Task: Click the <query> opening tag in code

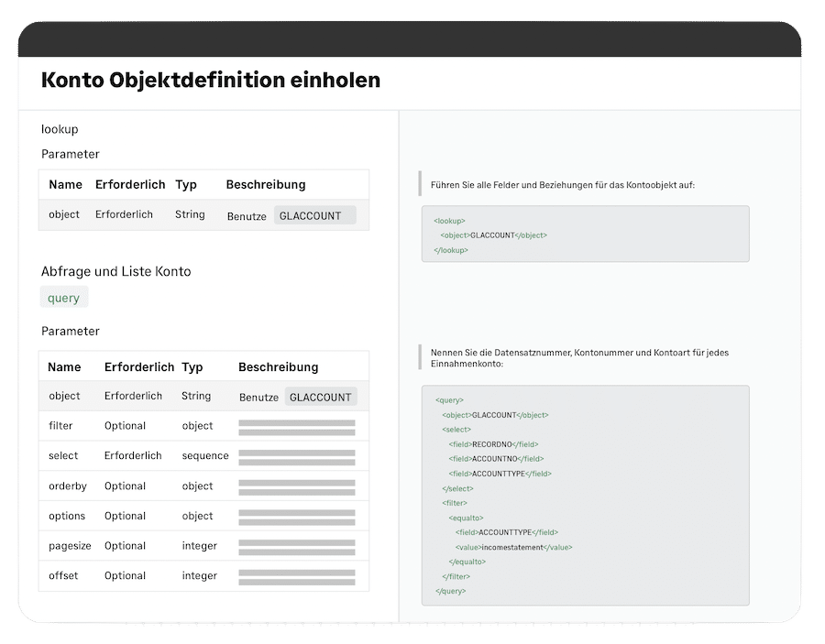Action: pyautogui.click(x=449, y=400)
